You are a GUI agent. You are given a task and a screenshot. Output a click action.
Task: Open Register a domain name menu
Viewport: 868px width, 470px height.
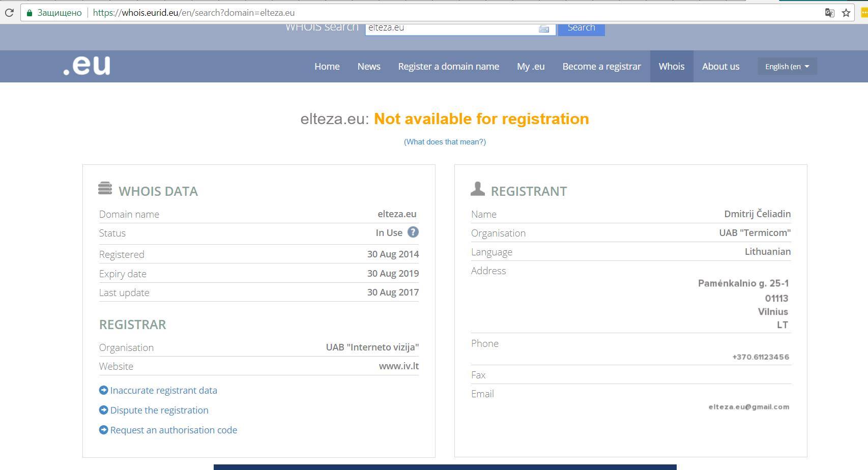(x=448, y=67)
